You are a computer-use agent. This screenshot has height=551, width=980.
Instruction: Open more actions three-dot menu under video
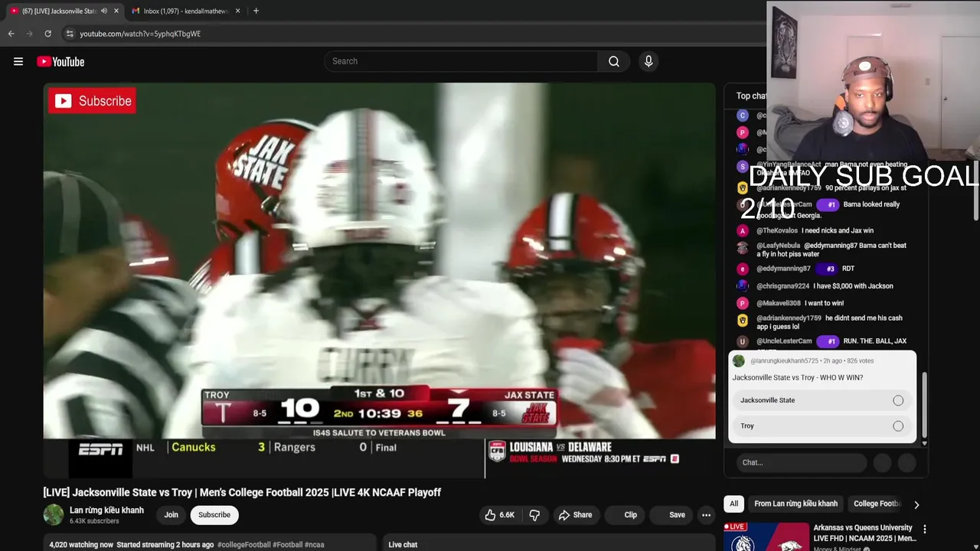pyautogui.click(x=706, y=515)
